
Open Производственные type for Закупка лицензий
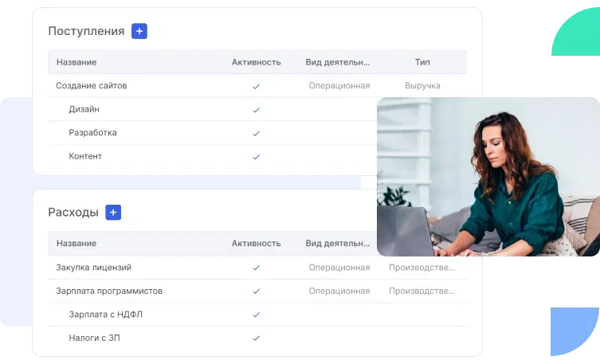(x=422, y=268)
